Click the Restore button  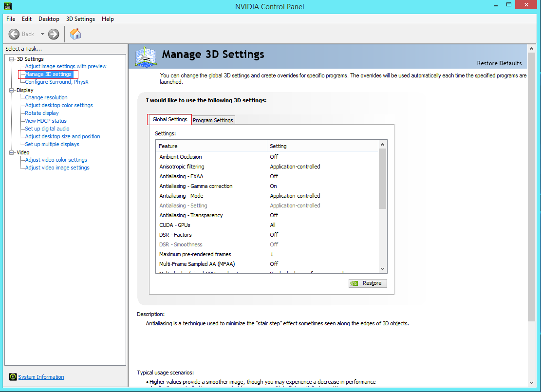click(368, 283)
